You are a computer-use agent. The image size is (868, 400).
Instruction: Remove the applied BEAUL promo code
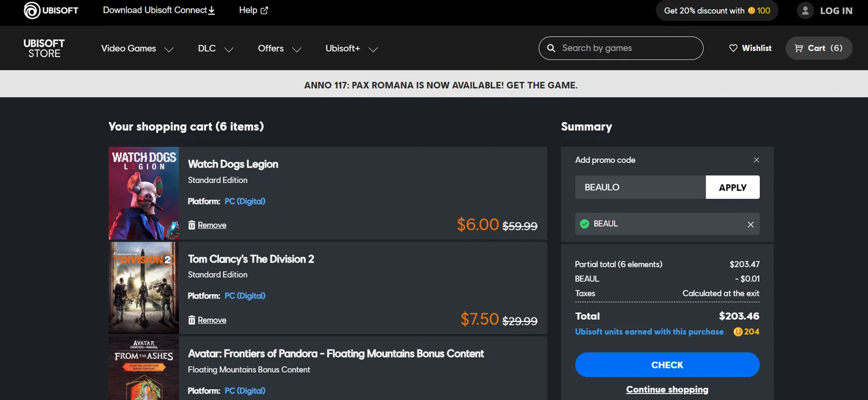751,224
